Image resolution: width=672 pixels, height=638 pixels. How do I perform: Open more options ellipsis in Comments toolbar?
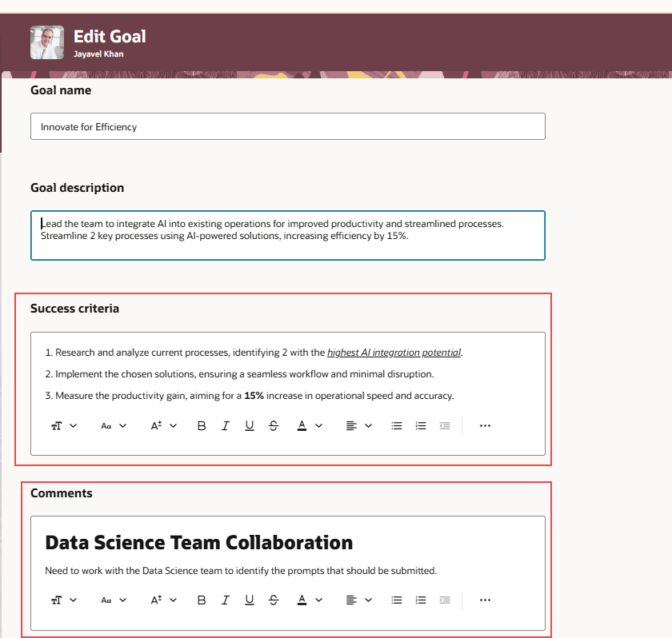pyautogui.click(x=485, y=600)
